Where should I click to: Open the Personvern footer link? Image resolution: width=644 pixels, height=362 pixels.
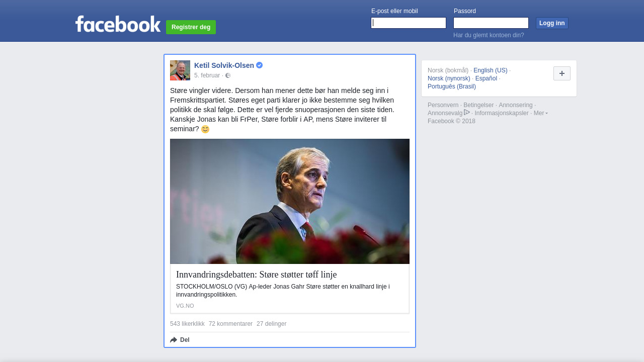coord(443,105)
